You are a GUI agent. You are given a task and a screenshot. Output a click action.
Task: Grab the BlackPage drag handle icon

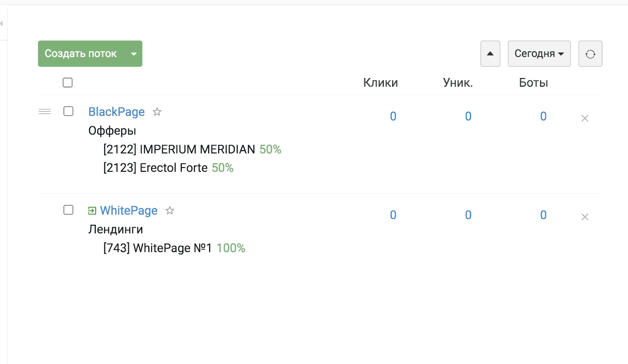click(x=45, y=112)
